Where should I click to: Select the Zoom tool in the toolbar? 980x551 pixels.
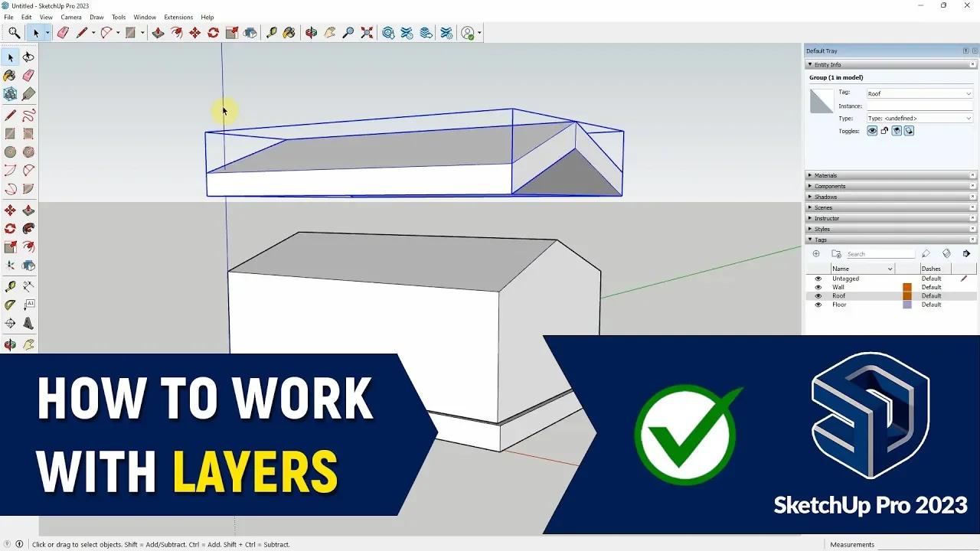click(x=347, y=32)
